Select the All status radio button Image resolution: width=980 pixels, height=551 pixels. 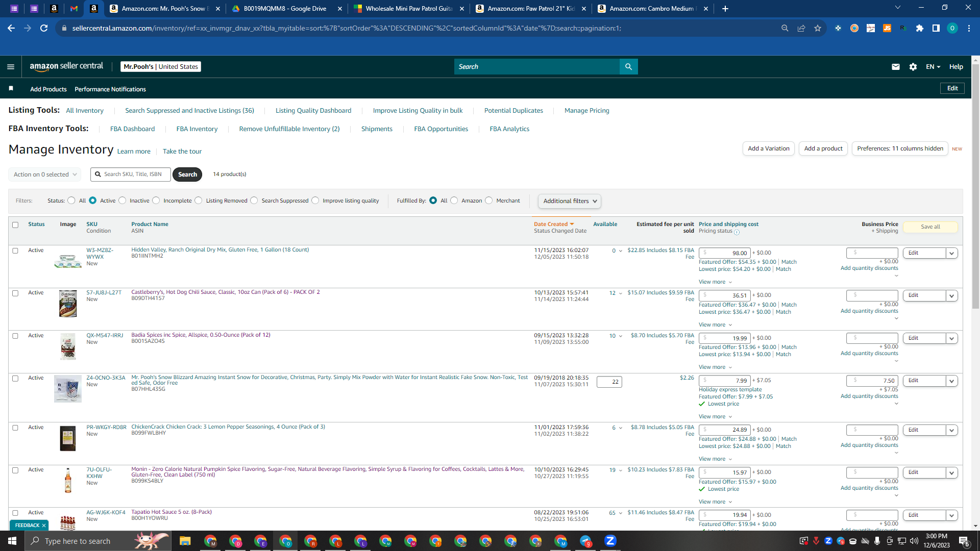[x=71, y=201]
